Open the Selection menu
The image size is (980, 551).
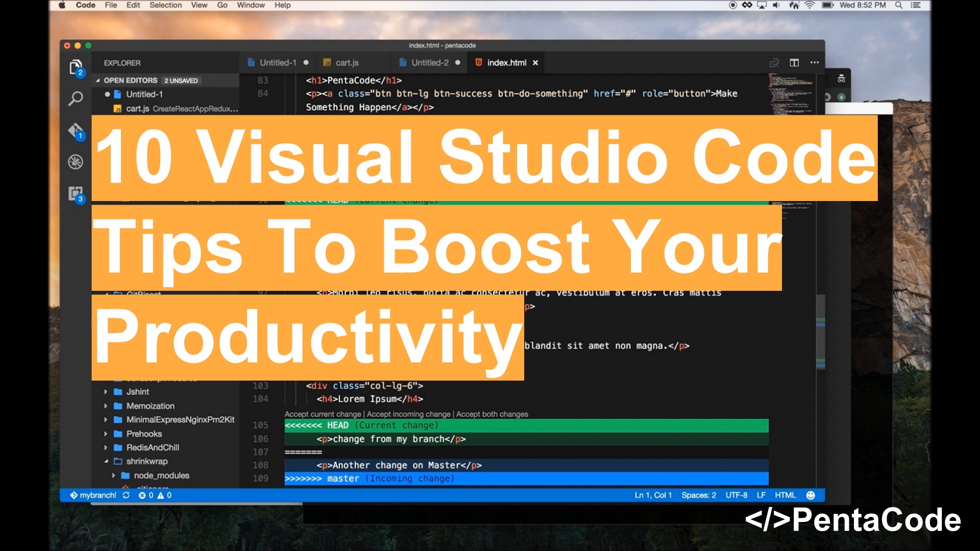point(165,5)
